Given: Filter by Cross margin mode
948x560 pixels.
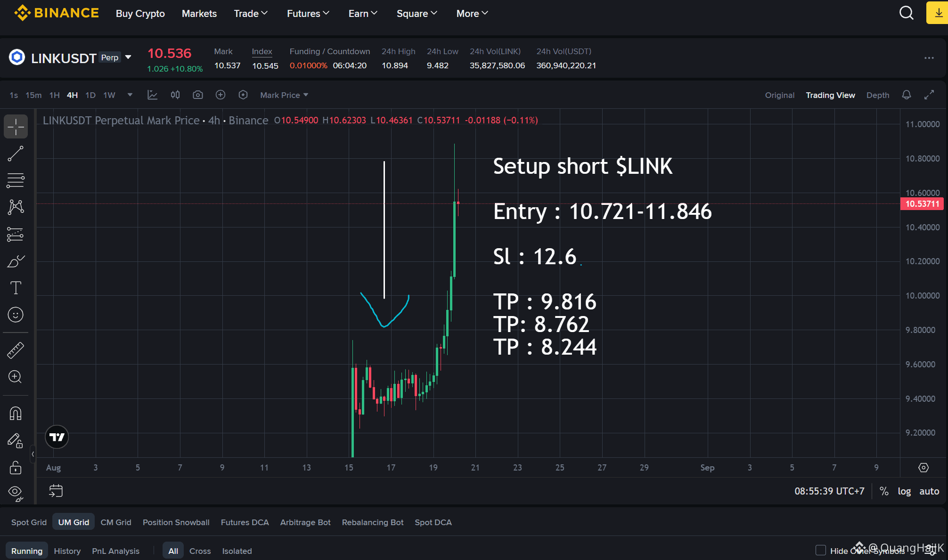Looking at the screenshot, I should coord(200,551).
